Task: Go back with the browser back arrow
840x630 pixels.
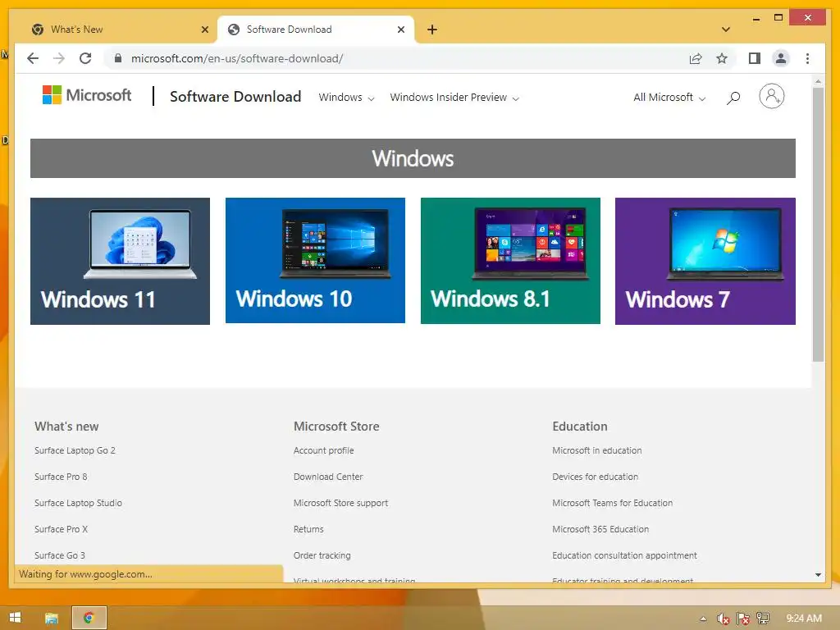Action: click(33, 58)
